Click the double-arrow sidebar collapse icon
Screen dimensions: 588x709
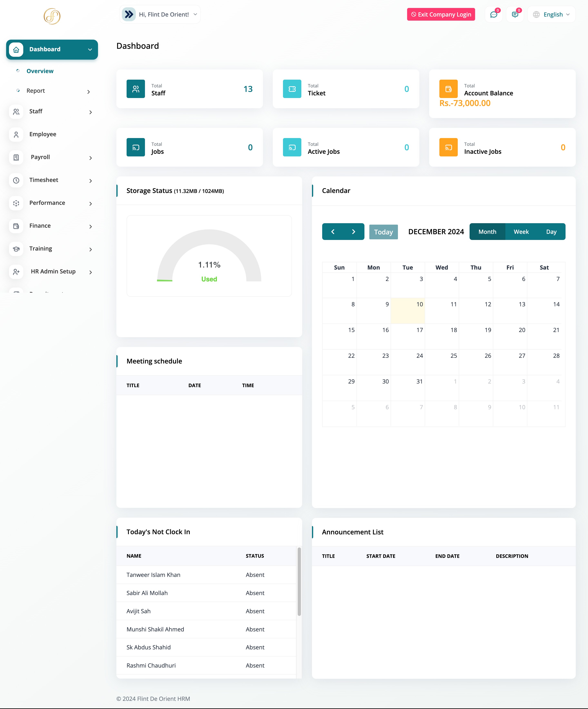coord(129,14)
